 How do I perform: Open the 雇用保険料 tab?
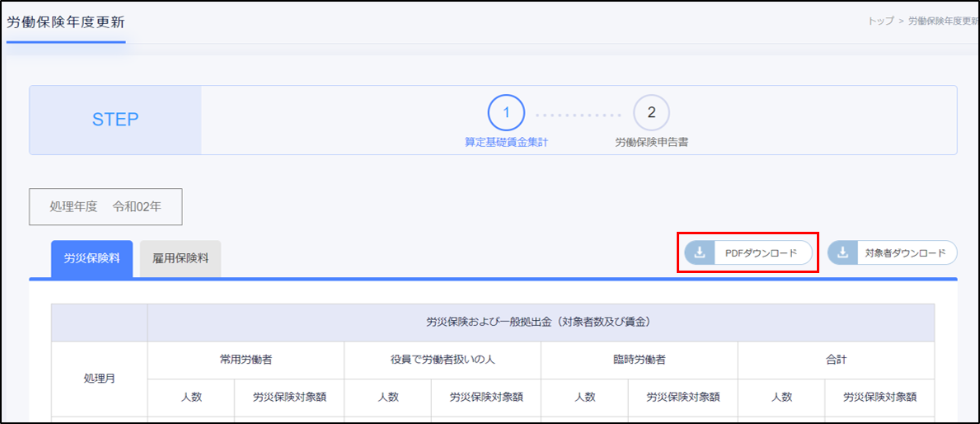click(x=181, y=258)
